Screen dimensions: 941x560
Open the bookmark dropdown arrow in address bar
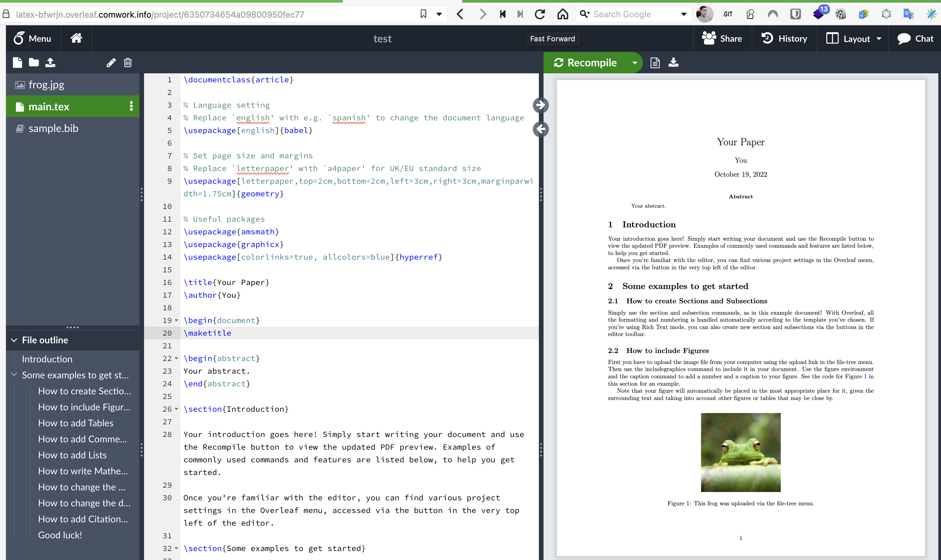(x=439, y=14)
